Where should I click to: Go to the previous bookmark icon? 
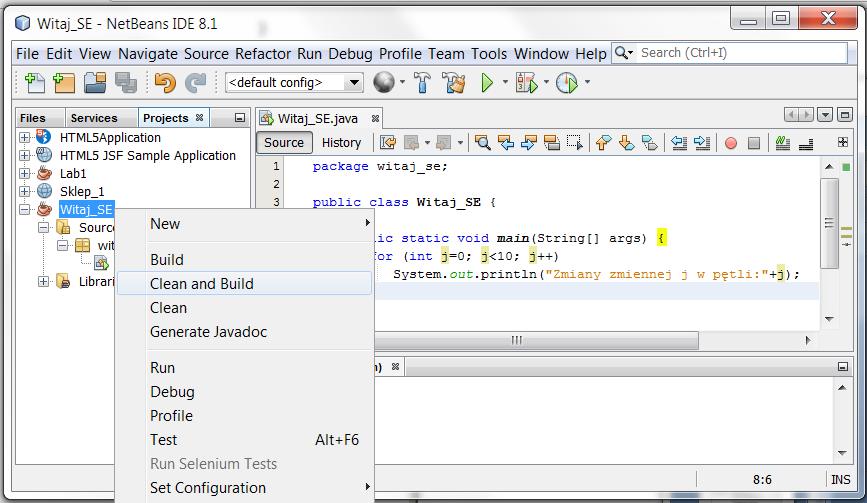tap(603, 143)
